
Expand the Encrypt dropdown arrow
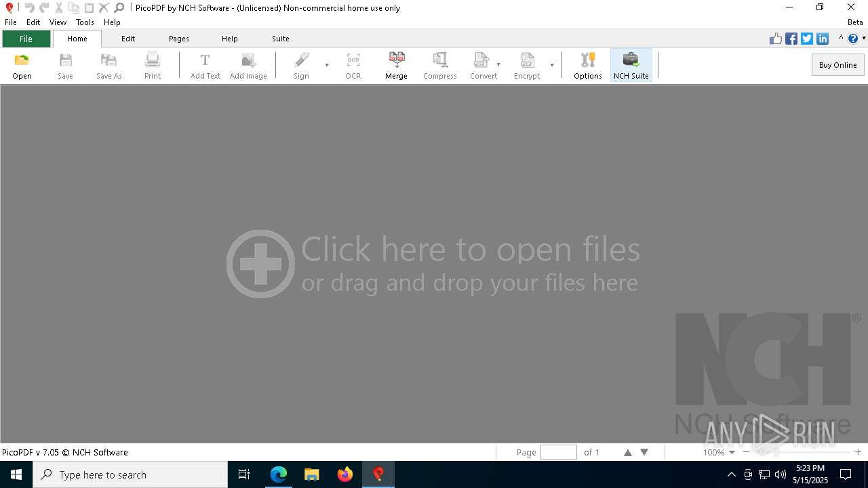(x=552, y=65)
